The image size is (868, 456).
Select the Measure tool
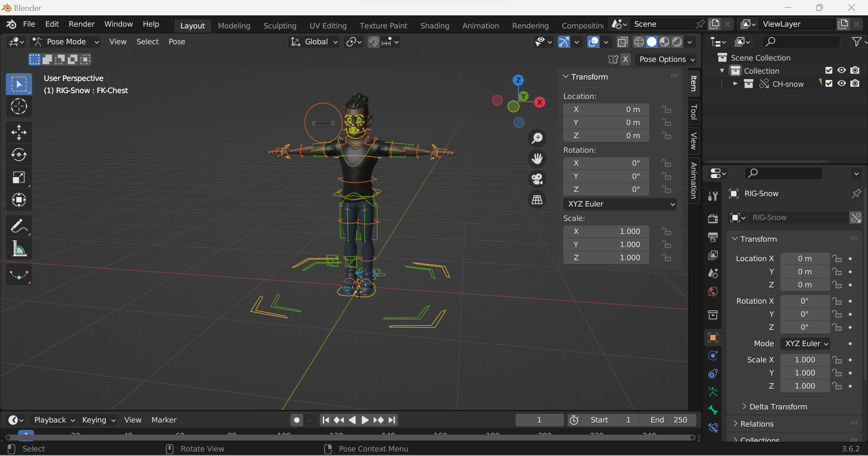(19, 249)
